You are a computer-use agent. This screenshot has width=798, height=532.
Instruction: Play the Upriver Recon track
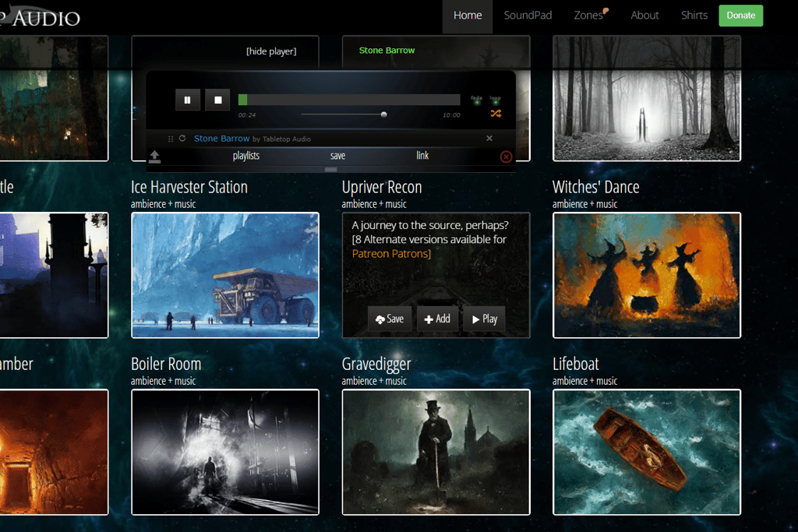point(484,319)
